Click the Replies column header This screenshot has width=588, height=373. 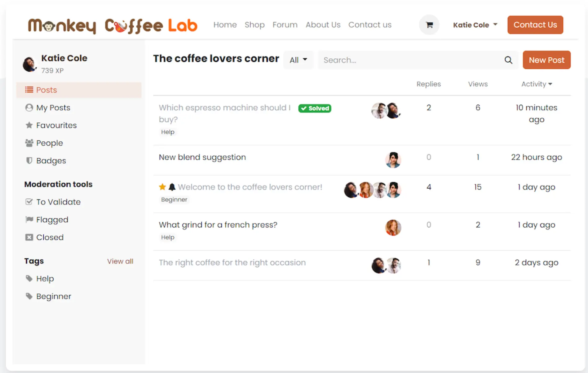[428, 84]
